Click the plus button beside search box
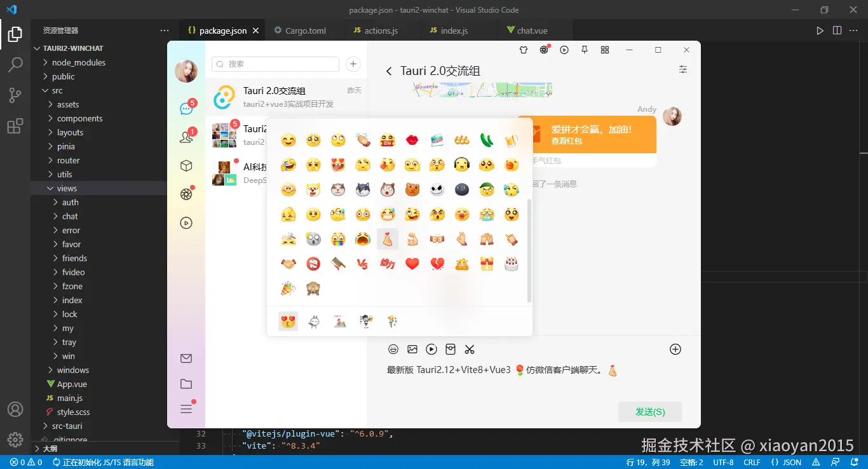 pos(353,64)
